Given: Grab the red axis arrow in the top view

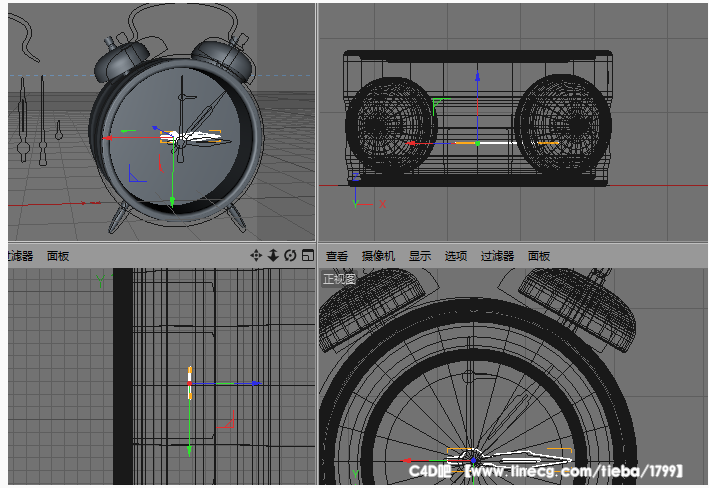Looking at the screenshot, I should click(411, 143).
